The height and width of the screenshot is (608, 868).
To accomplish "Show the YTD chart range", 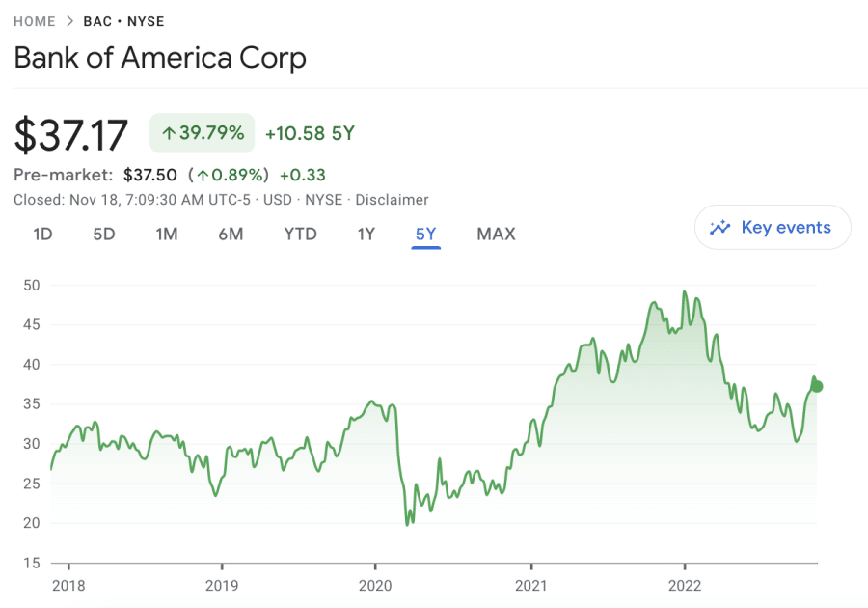I will pyautogui.click(x=300, y=234).
